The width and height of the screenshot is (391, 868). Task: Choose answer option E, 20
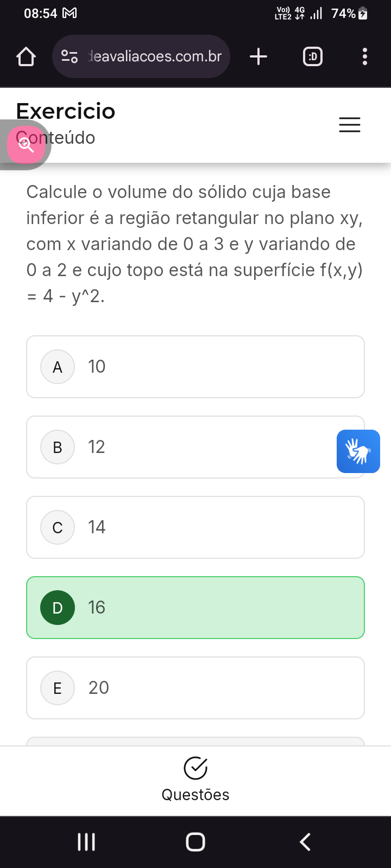click(195, 688)
